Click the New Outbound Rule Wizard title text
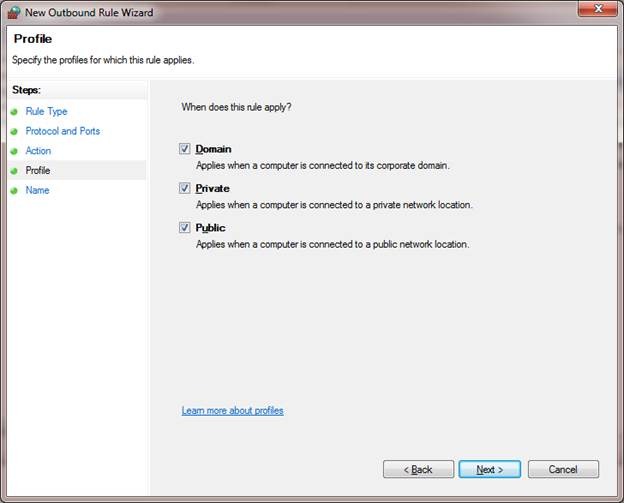624x503 pixels. pos(88,12)
